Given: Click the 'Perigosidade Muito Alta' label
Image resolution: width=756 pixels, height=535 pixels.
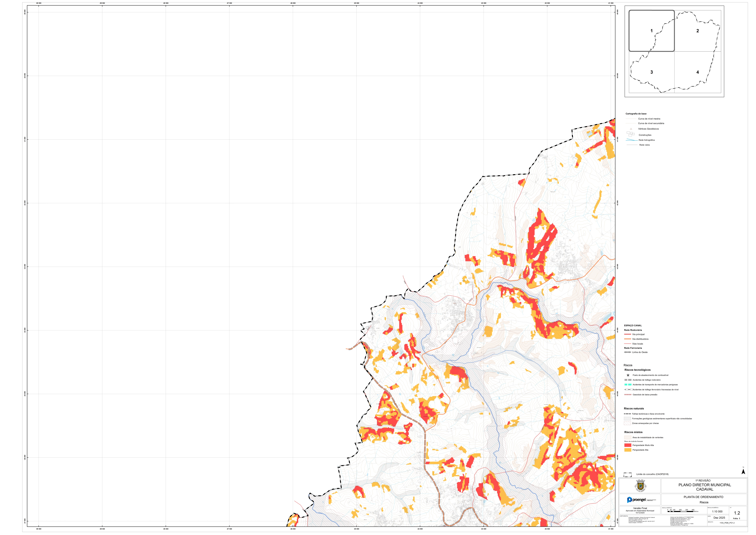Looking at the screenshot, I should click(x=643, y=445).
